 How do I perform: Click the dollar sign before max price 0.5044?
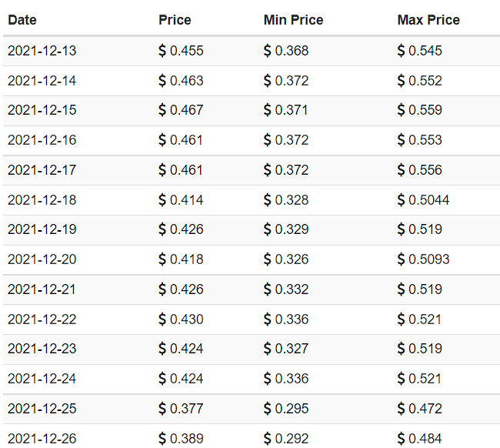click(x=401, y=200)
